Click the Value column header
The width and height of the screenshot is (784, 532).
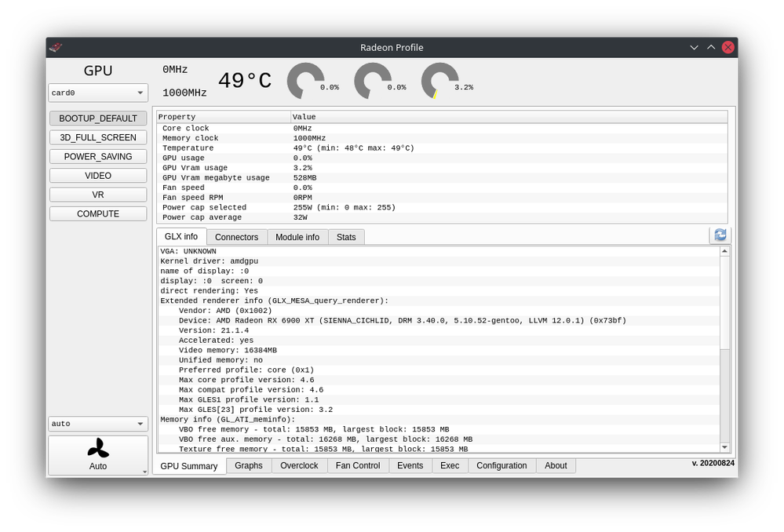click(509, 117)
